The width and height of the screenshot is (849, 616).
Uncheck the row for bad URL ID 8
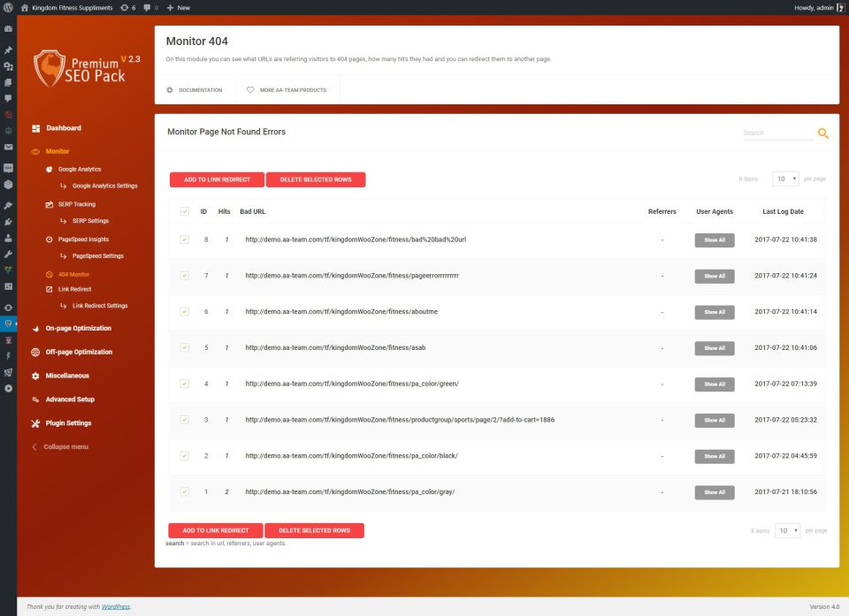point(185,240)
